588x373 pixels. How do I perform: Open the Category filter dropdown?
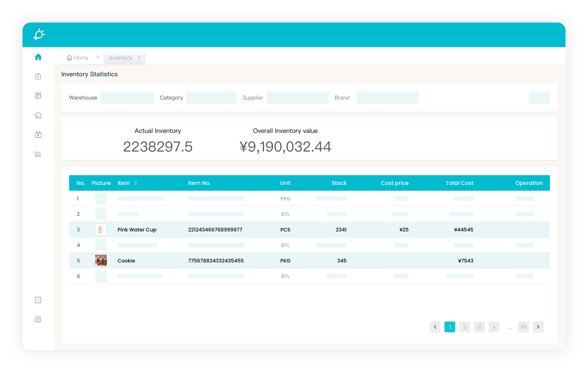tap(211, 98)
